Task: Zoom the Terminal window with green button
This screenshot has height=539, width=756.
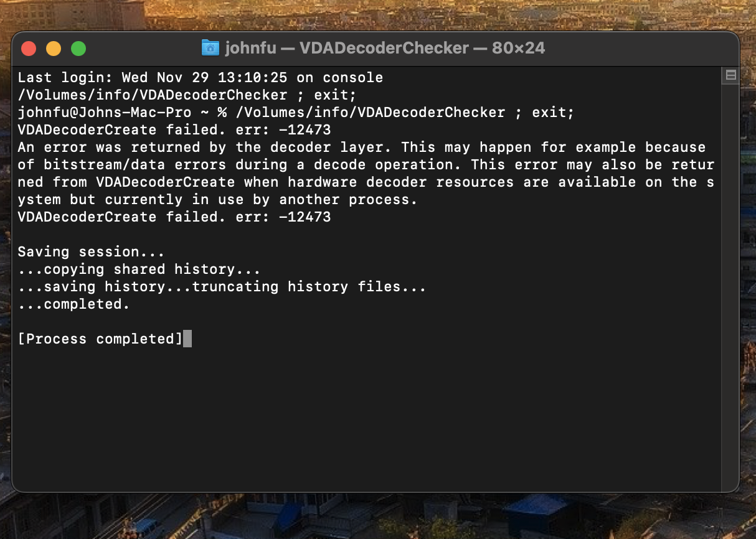Action: [x=78, y=49]
